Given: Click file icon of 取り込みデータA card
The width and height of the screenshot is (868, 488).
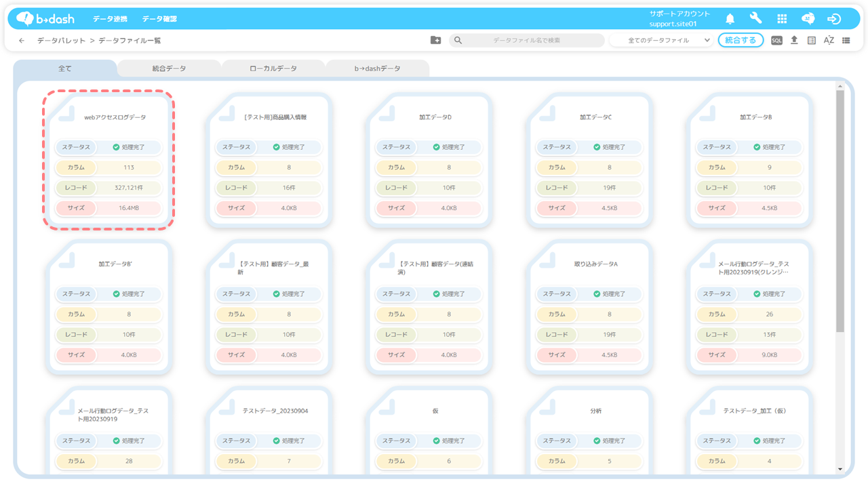Looking at the screenshot, I should click(547, 259).
